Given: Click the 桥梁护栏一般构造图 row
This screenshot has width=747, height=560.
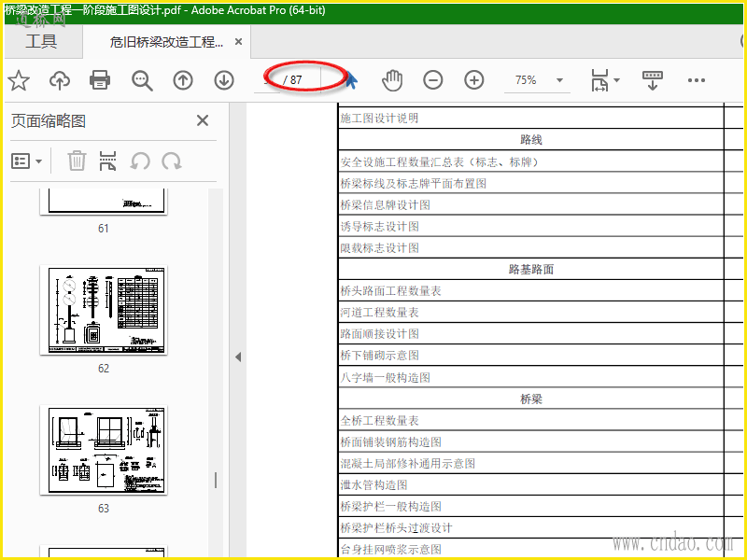Looking at the screenshot, I should click(x=530, y=506).
